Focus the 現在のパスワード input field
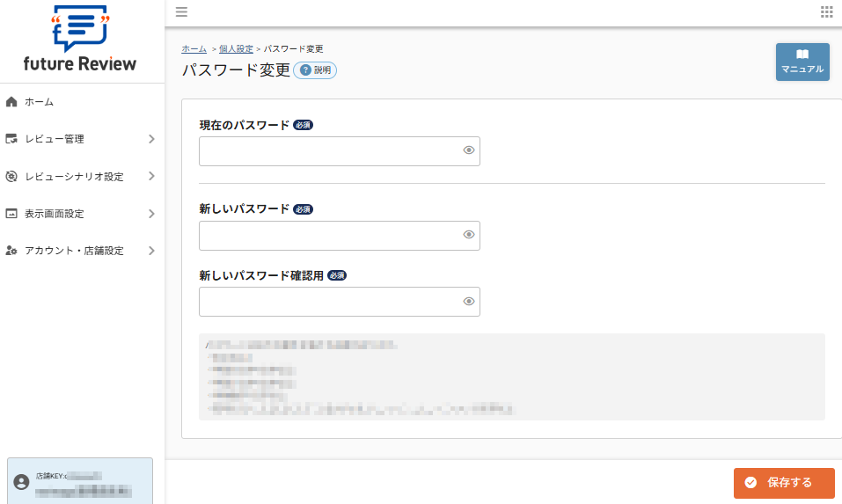842x504 pixels. [340, 151]
